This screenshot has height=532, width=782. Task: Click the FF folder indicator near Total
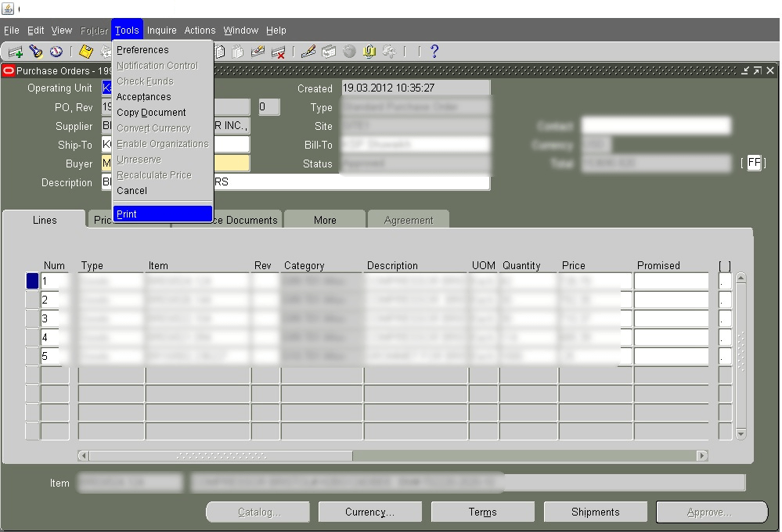[x=754, y=163]
